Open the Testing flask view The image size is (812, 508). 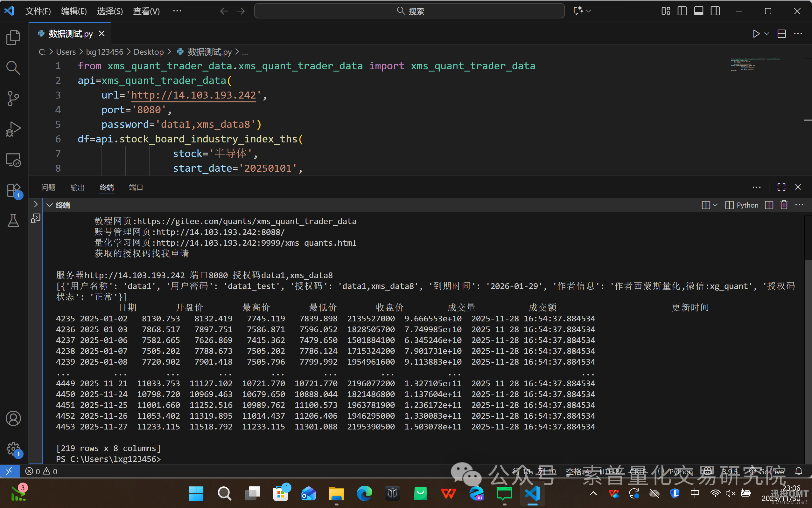[13, 221]
